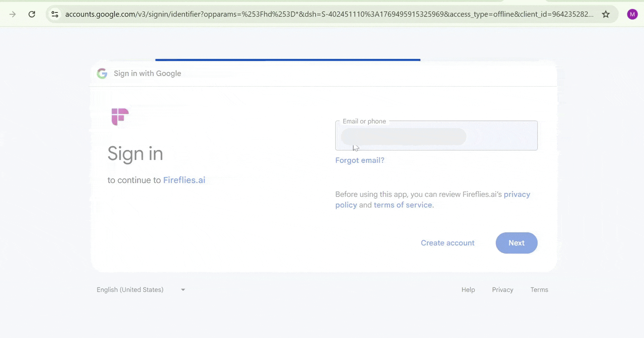
Task: Bookmark this page with the star icon
Action: click(x=606, y=14)
